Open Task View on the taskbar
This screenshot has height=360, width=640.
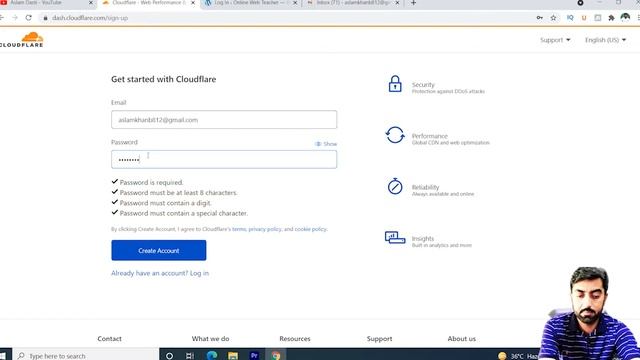[x=190, y=356]
